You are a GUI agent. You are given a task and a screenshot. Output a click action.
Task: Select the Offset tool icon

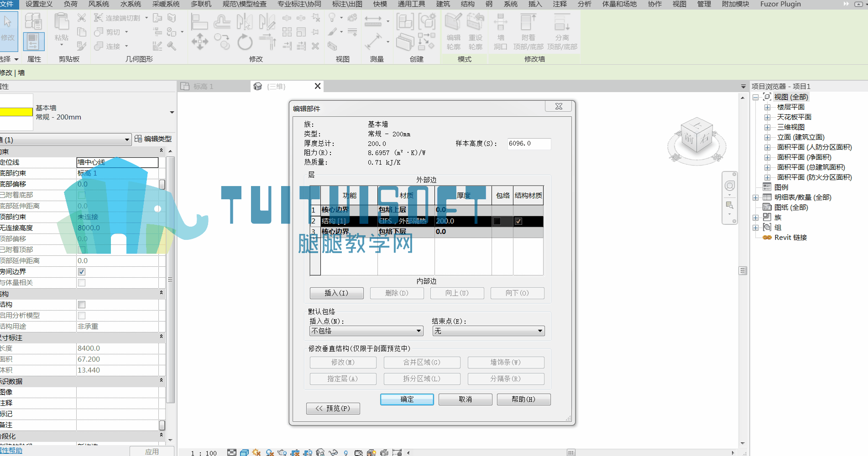pos(222,21)
